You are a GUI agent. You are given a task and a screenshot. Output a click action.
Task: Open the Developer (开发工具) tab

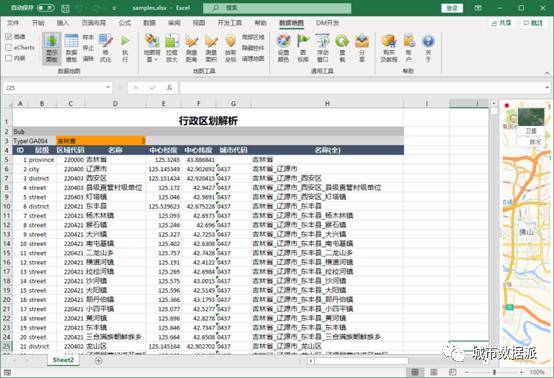230,23
